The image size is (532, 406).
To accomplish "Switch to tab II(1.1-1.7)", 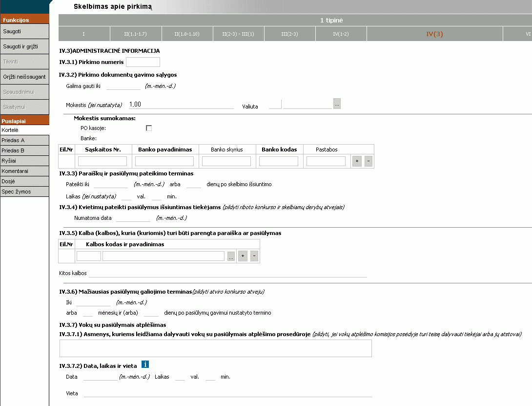I will [136, 34].
